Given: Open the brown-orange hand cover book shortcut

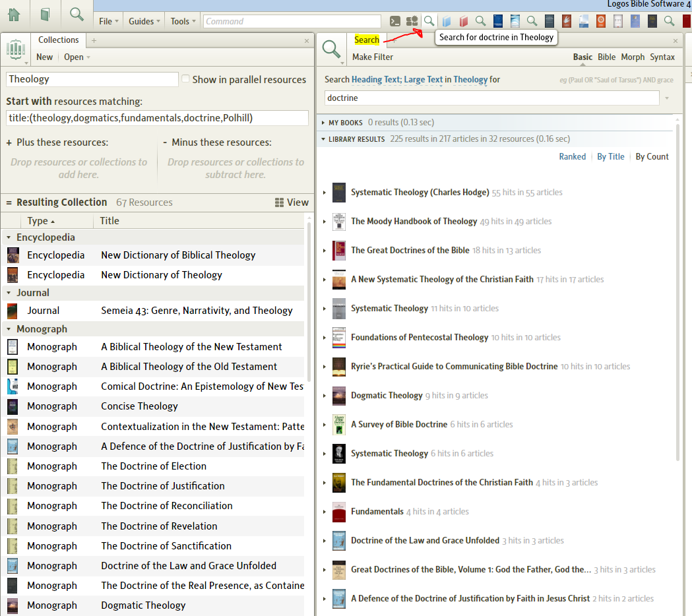Looking at the screenshot, I should pos(567,21).
